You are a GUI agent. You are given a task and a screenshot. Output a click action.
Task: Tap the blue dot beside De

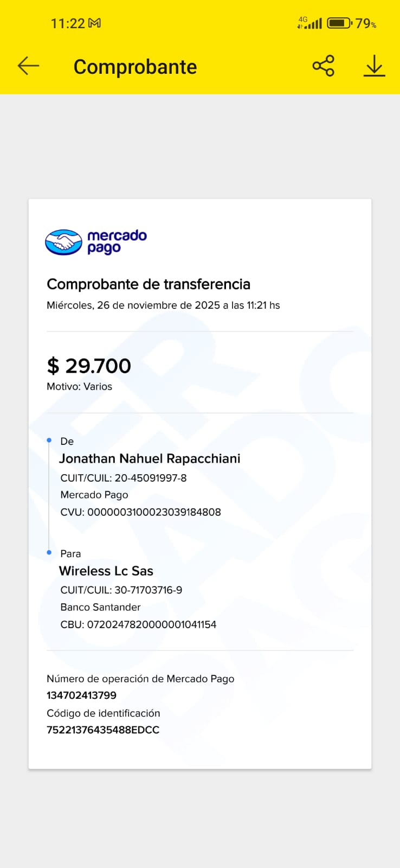click(x=49, y=440)
